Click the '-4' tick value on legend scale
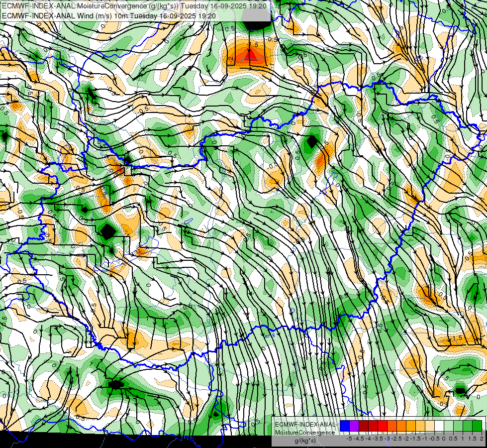Screen dimensions: 487x448 (368, 439)
